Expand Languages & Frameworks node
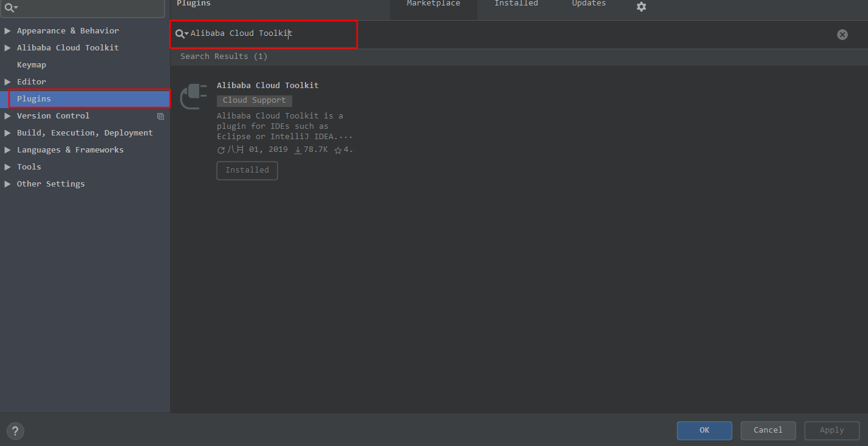 [x=7, y=150]
